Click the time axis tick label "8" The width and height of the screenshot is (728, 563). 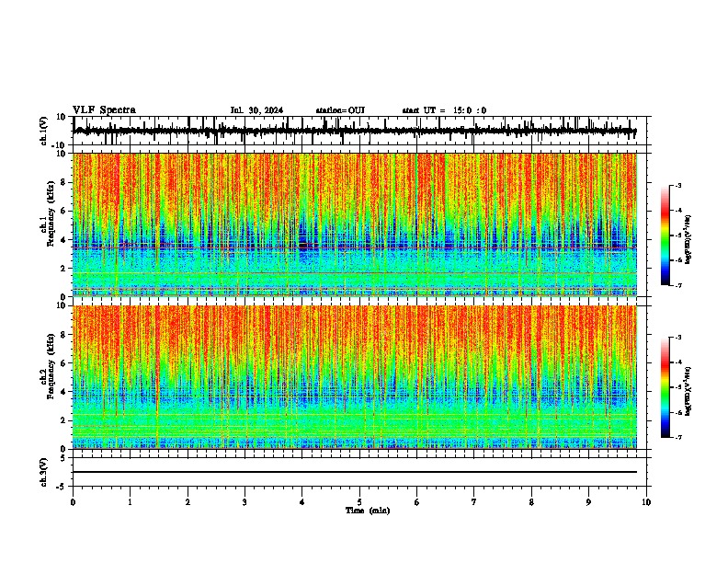click(531, 502)
